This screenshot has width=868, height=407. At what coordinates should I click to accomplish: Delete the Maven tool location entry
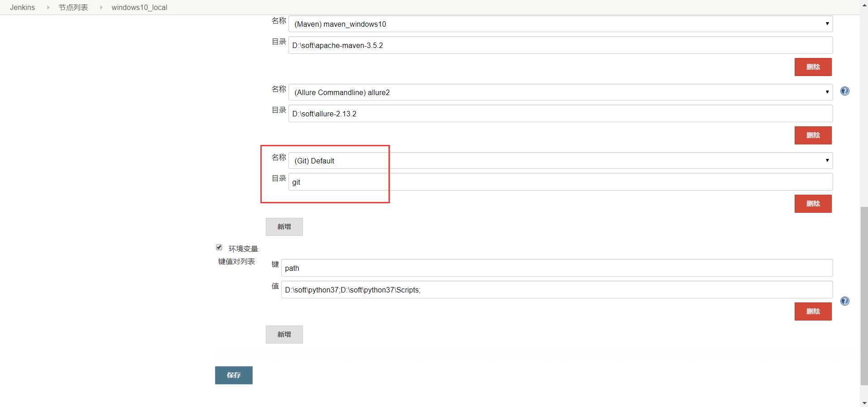813,67
